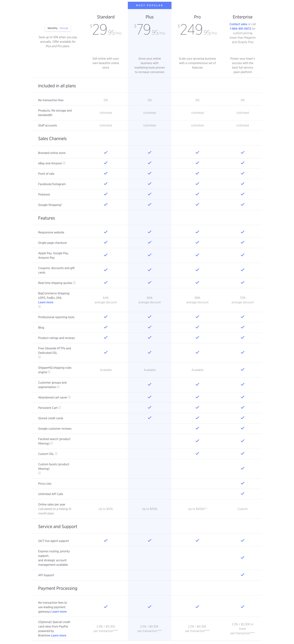Viewport: 294px width, 644px height.
Task: Click info icon next to Custom SSL
Action: (x=56, y=453)
